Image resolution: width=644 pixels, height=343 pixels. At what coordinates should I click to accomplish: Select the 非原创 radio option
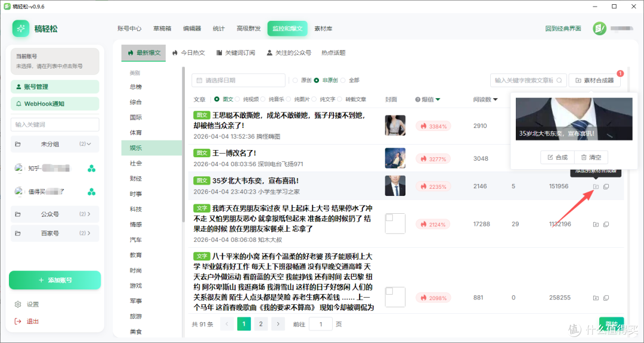pos(317,80)
